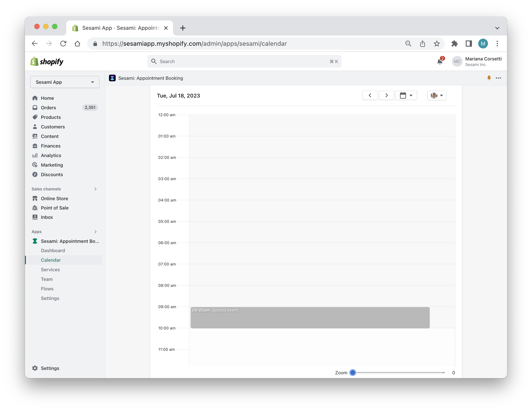Open the Sesami App store selector dropdown

(64, 82)
